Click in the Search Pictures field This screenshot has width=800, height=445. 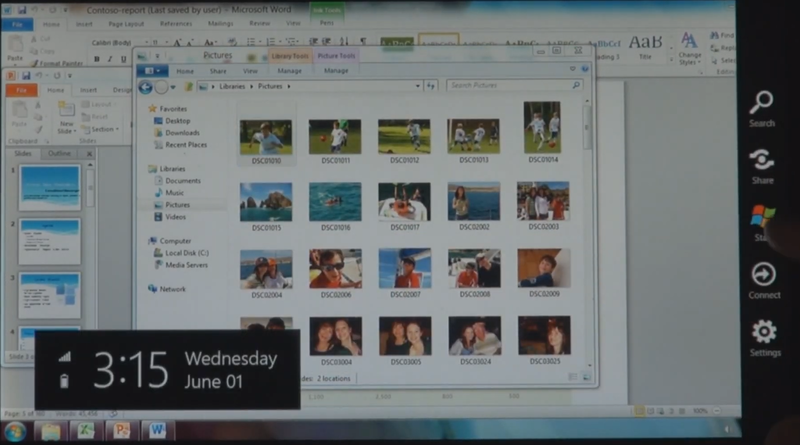(514, 85)
